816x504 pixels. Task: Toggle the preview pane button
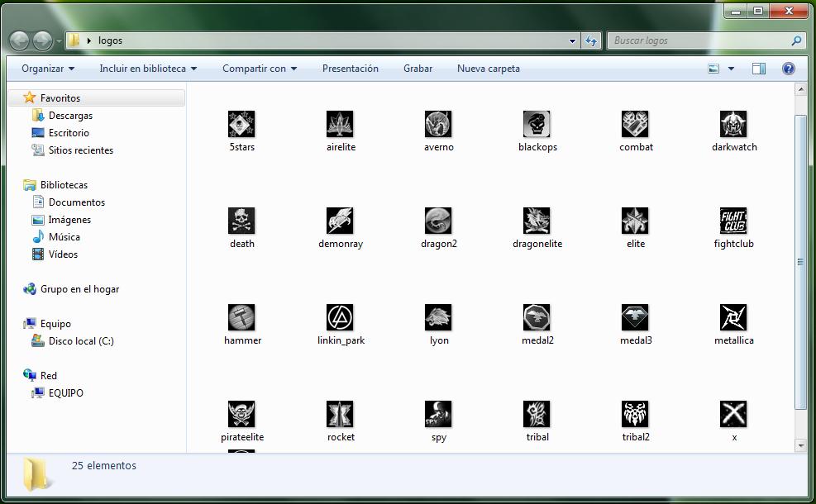759,69
